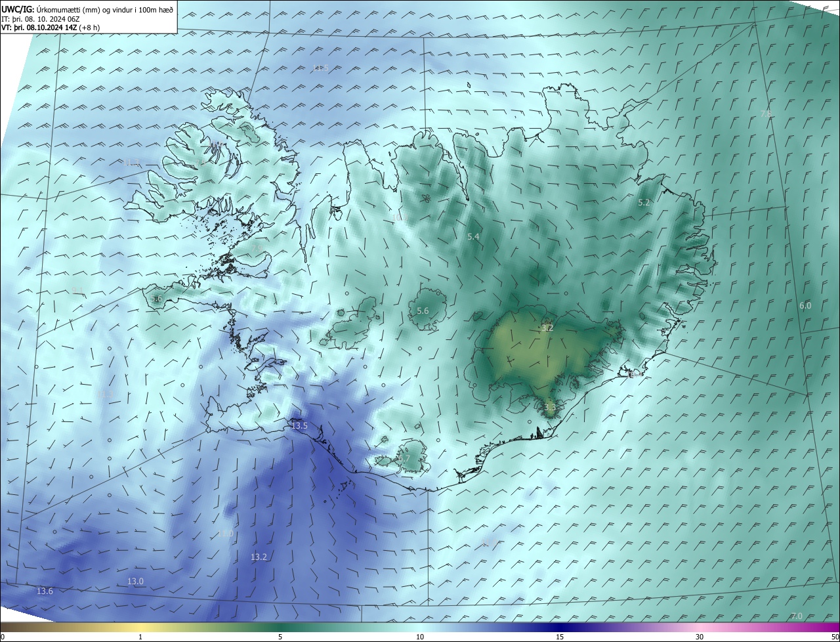This screenshot has width=840, height=642.
Task: Click the 15 tick label on the colour scale
Action: [560, 637]
